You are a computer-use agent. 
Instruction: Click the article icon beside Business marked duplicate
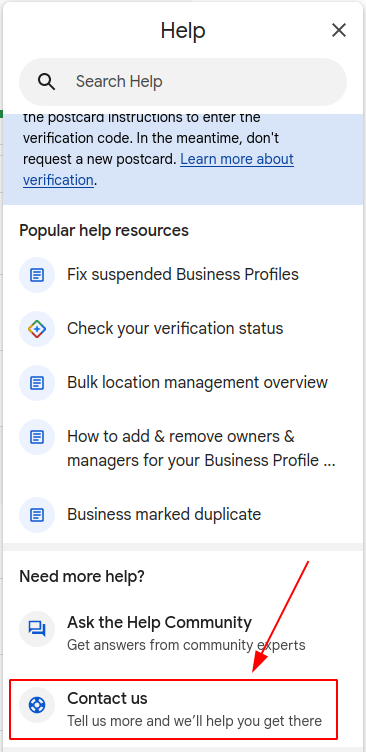(37, 515)
